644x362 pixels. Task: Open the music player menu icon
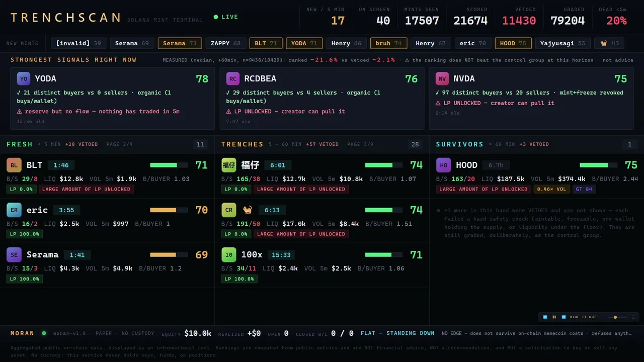pyautogui.click(x=633, y=317)
